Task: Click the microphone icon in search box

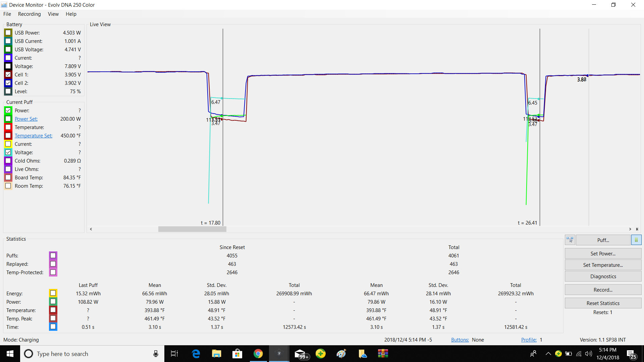Action: (x=156, y=354)
